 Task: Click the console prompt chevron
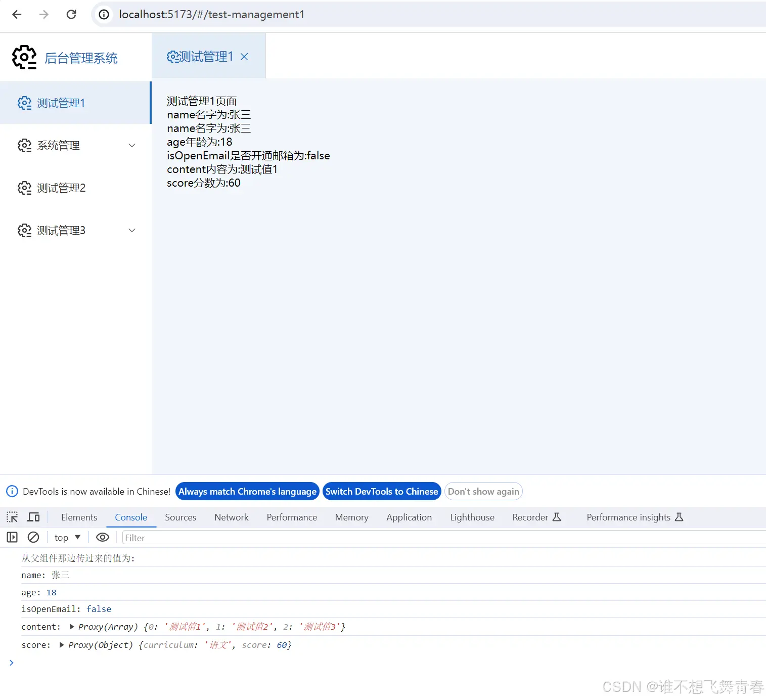(11, 663)
